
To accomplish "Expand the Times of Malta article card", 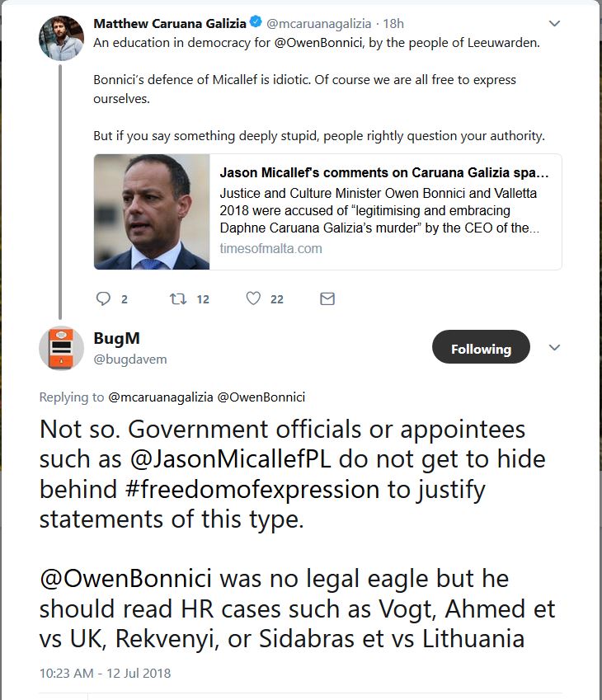I will pos(371,210).
